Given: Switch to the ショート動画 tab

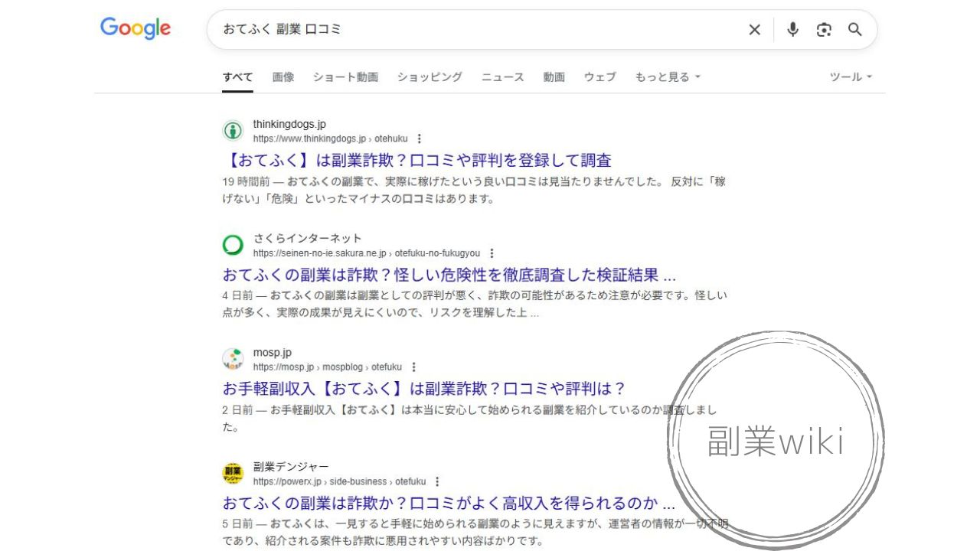Looking at the screenshot, I should point(345,77).
